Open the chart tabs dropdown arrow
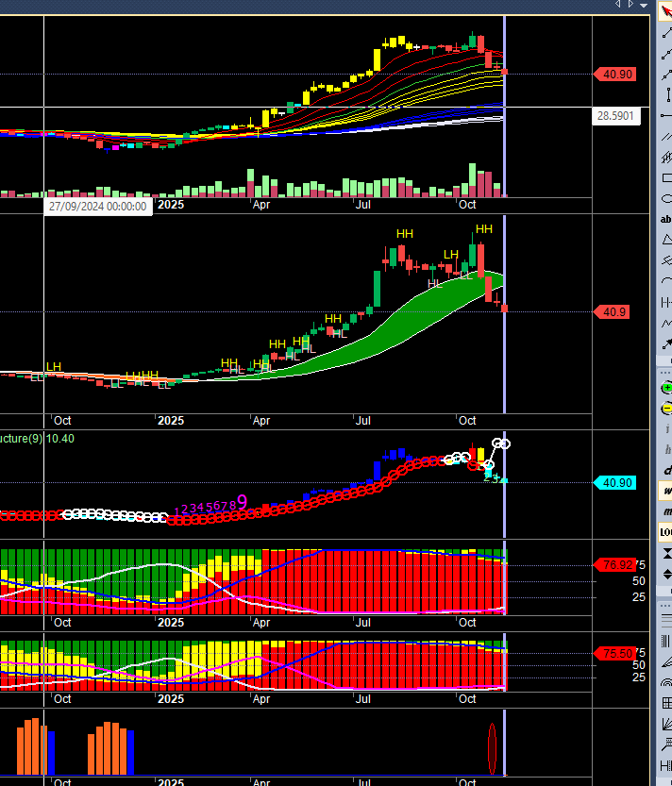The width and height of the screenshot is (672, 786). [644, 5]
